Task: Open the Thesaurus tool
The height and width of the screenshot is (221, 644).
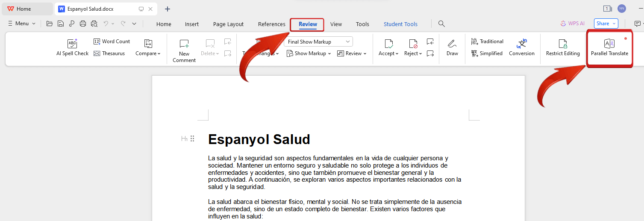Action: point(109,53)
